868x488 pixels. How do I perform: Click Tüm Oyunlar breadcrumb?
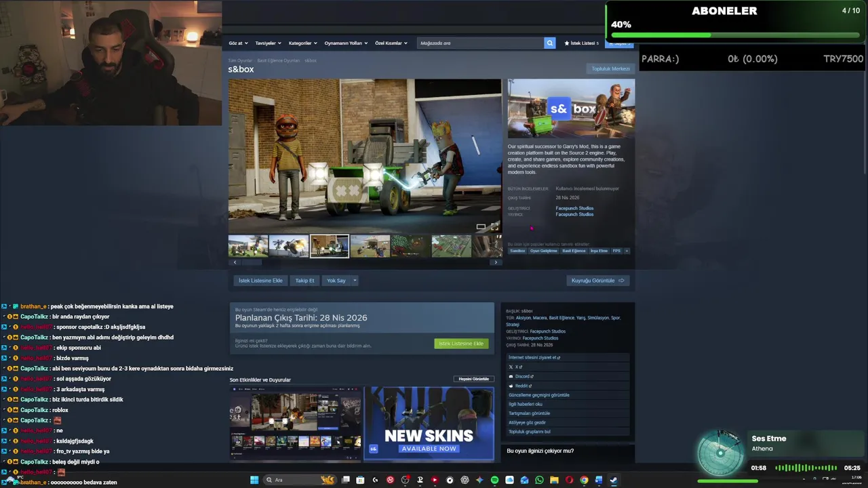pos(240,60)
